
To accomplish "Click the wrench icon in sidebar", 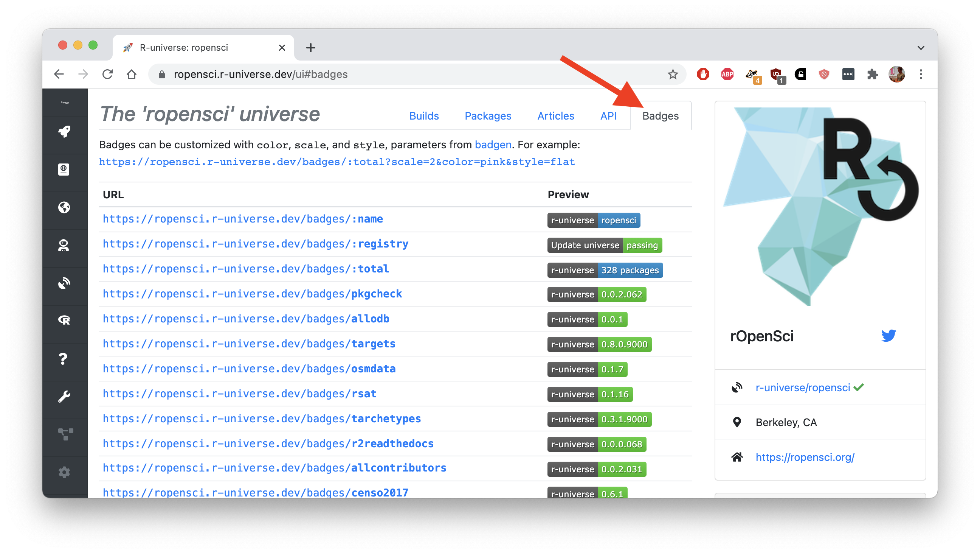I will pos(64,396).
